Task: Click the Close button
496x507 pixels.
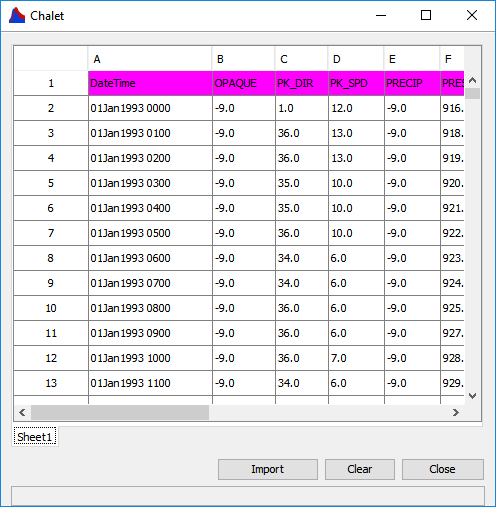Action: click(x=442, y=469)
